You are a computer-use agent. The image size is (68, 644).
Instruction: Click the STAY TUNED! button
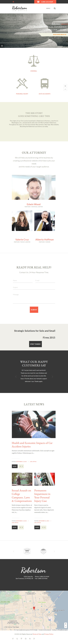tap(36, 344)
